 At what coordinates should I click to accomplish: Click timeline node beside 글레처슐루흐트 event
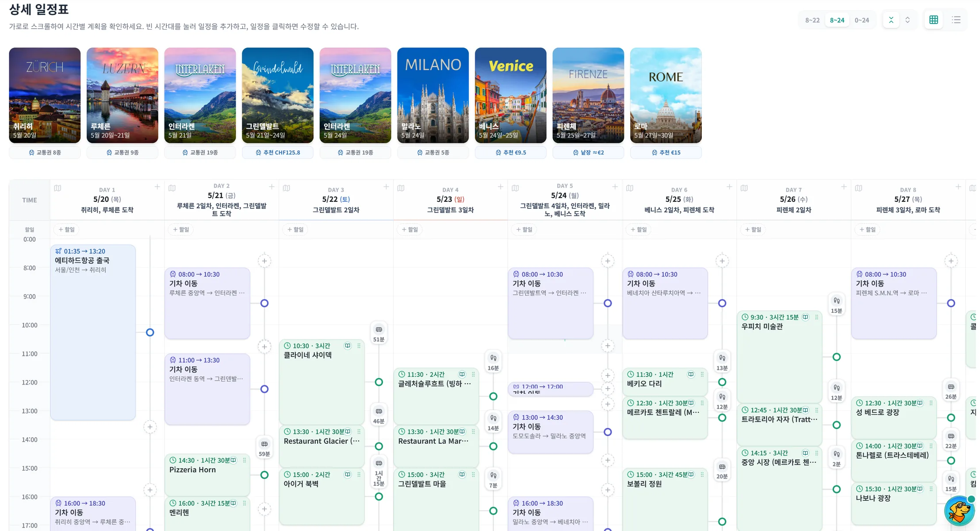(x=493, y=396)
